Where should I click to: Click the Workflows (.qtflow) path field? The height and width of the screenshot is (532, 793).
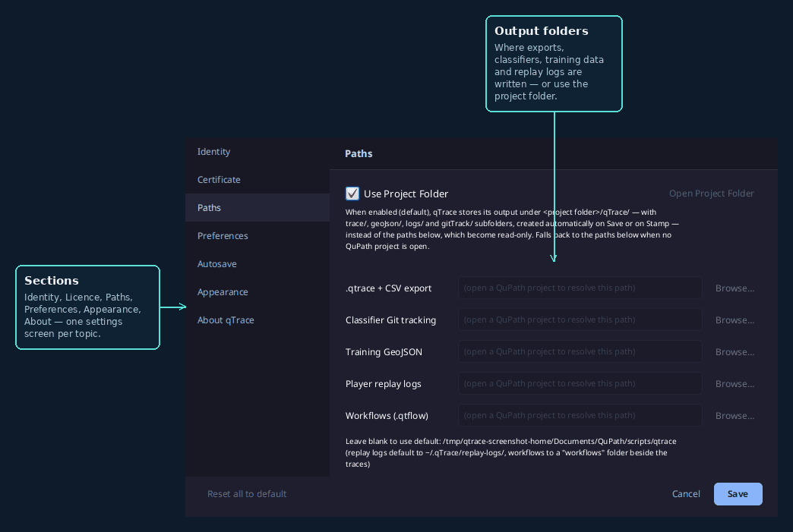580,415
